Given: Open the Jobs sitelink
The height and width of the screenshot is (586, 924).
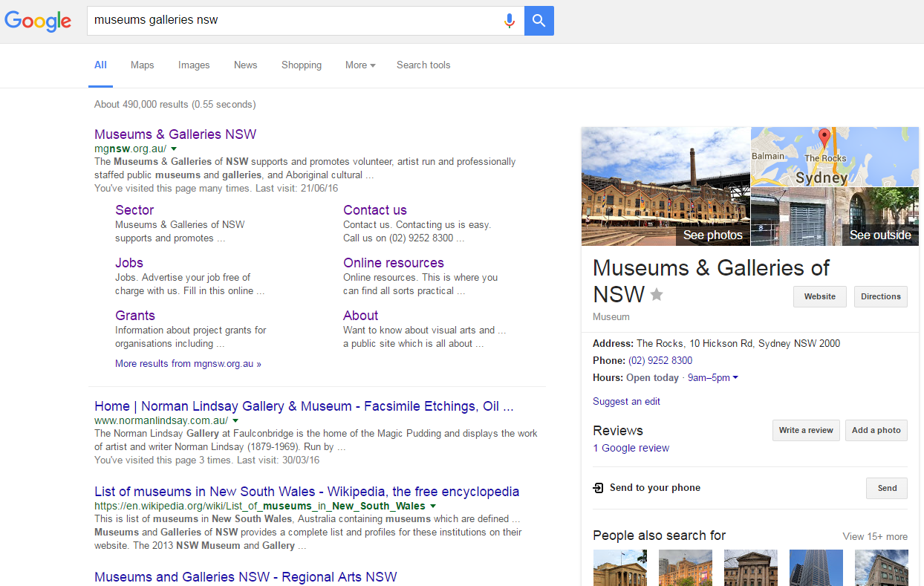Looking at the screenshot, I should tap(129, 263).
